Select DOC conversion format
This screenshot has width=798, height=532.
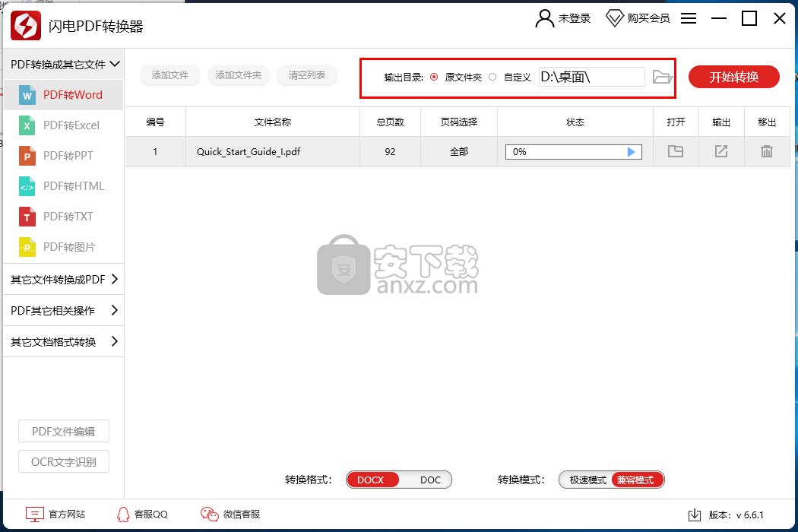pyautogui.click(x=430, y=480)
